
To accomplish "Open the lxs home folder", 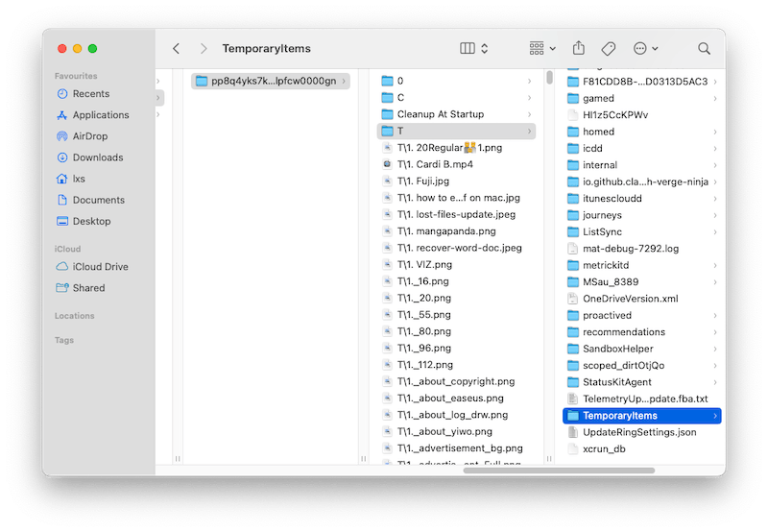I will (71, 179).
